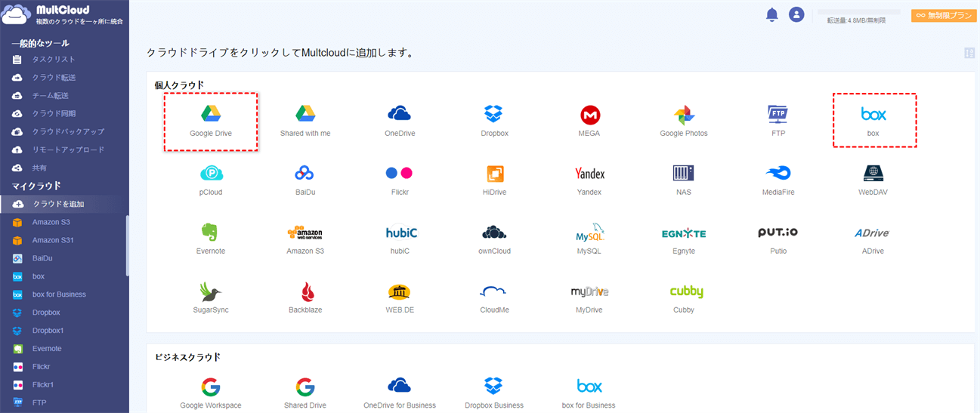This screenshot has height=413, width=980.
Task: Open user account avatar menu
Action: [x=796, y=14]
